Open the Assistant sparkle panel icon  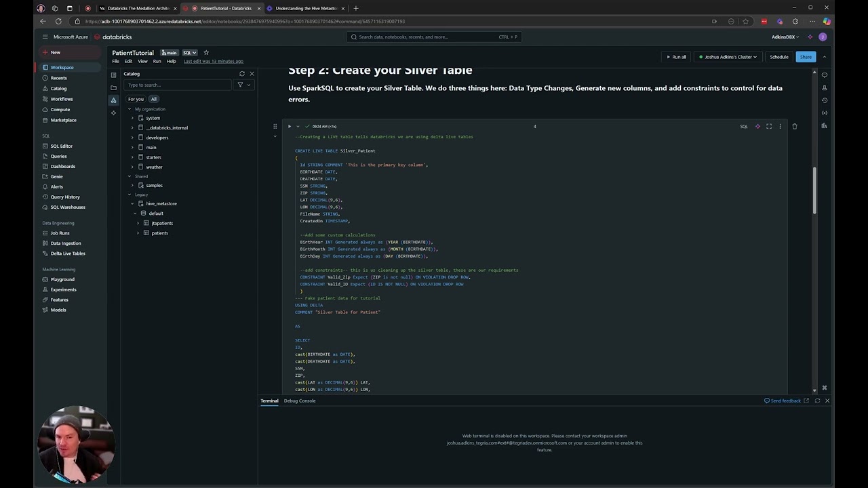click(113, 113)
